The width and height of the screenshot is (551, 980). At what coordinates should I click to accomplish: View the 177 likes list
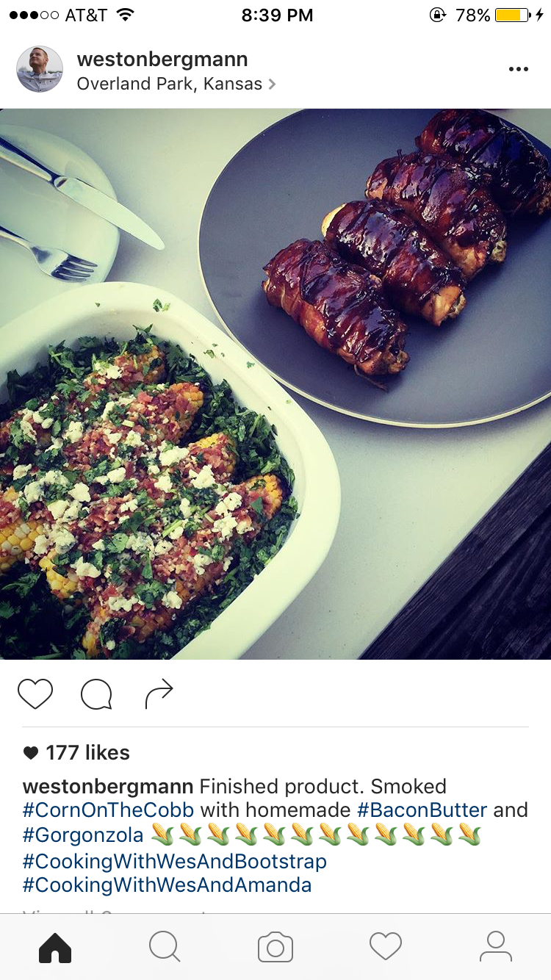(x=76, y=752)
